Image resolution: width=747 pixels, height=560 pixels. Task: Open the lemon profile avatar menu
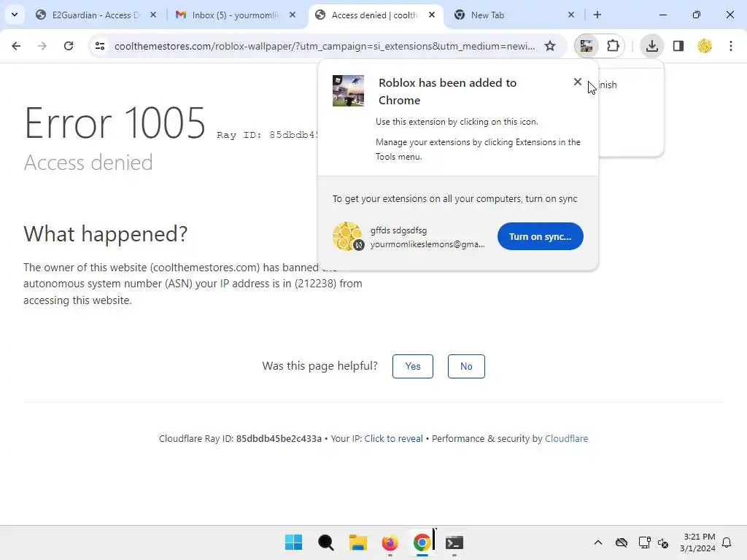coord(705,46)
